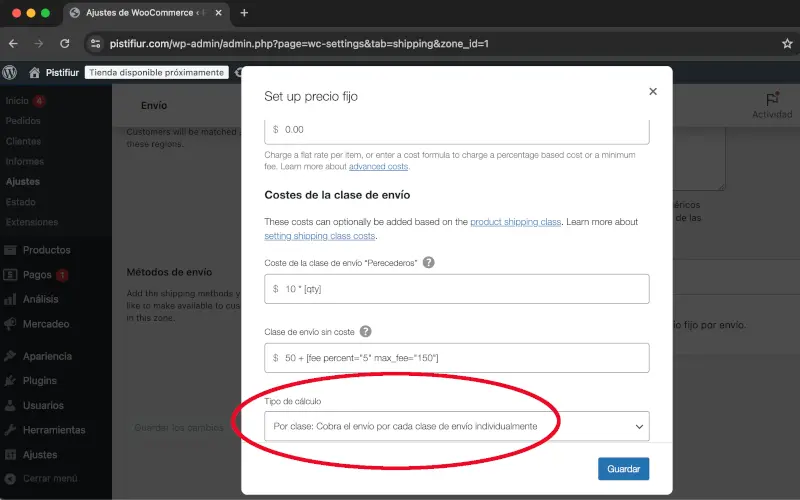Click the Tipo de cálculo label

coord(292,401)
